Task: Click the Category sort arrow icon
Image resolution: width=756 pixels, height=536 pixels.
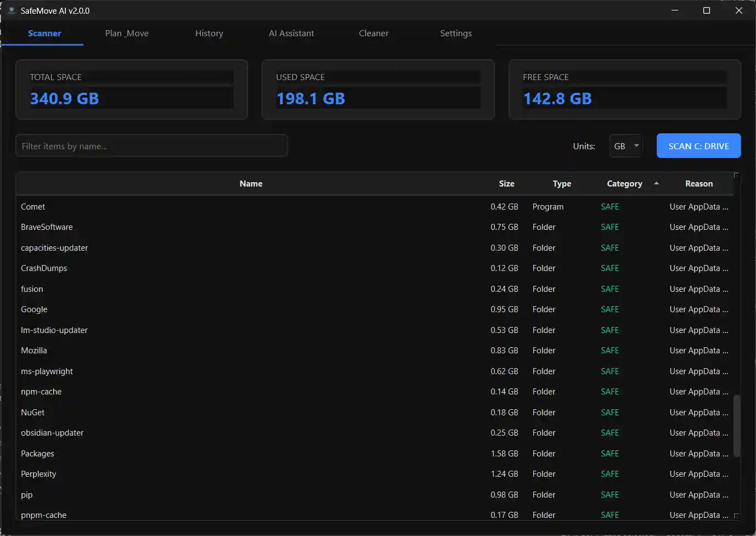Action: (656, 183)
